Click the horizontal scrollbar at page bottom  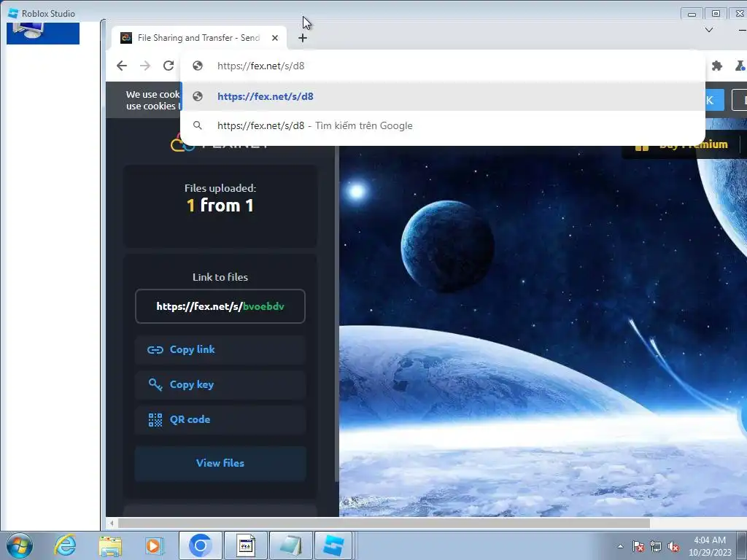pyautogui.click(x=384, y=523)
